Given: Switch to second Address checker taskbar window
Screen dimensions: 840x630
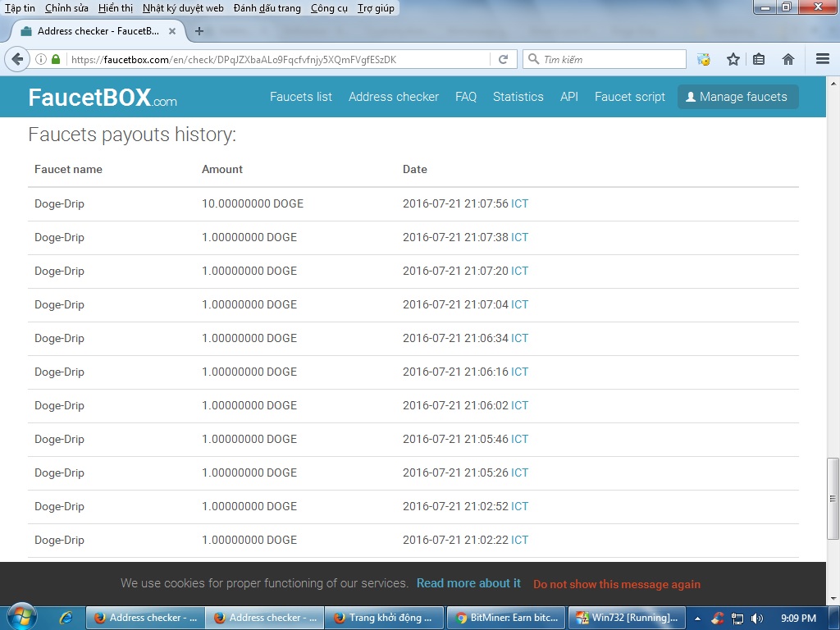Looking at the screenshot, I should tap(265, 618).
